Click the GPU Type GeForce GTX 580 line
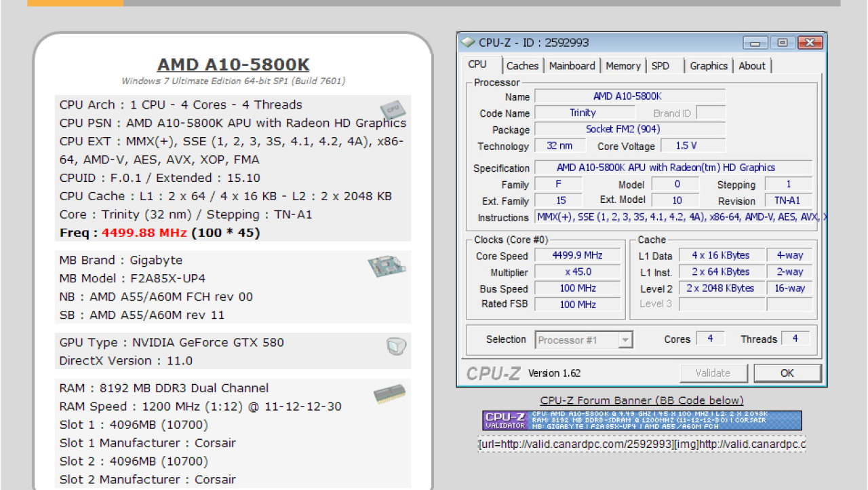This screenshot has width=868, height=490. tap(172, 342)
